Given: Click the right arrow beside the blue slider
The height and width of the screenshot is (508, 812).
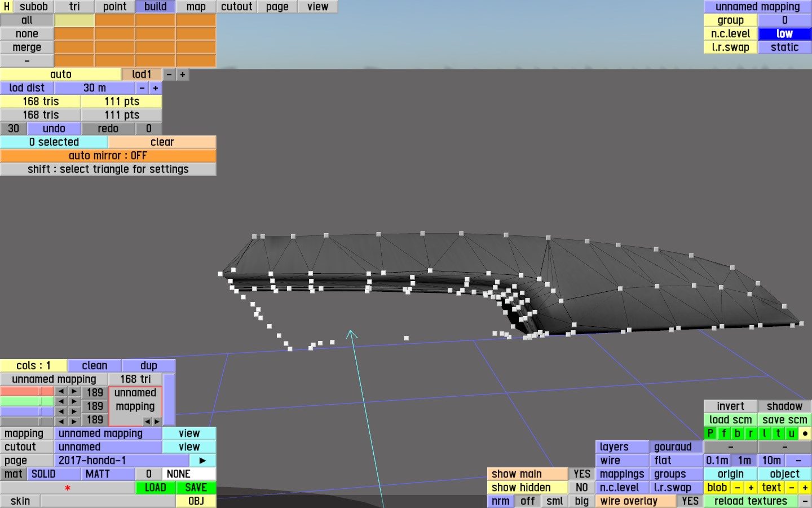Looking at the screenshot, I should (74, 411).
